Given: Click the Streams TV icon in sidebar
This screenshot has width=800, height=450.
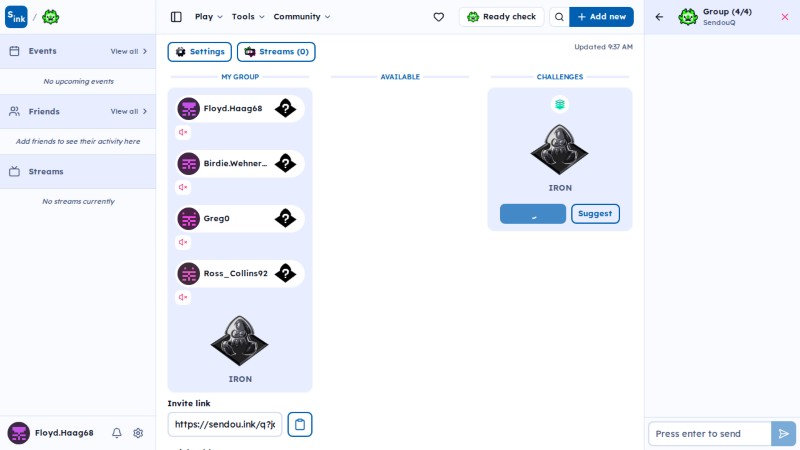Looking at the screenshot, I should tap(14, 171).
